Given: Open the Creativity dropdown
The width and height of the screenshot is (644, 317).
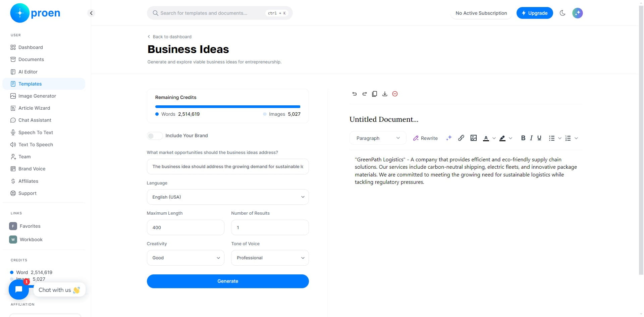Looking at the screenshot, I should pyautogui.click(x=185, y=258).
